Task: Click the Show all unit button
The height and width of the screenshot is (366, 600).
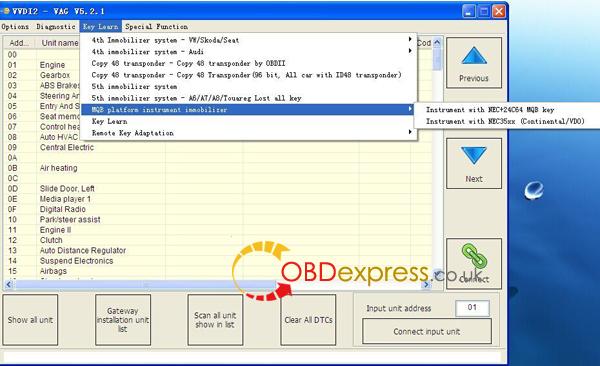Action: (30, 320)
